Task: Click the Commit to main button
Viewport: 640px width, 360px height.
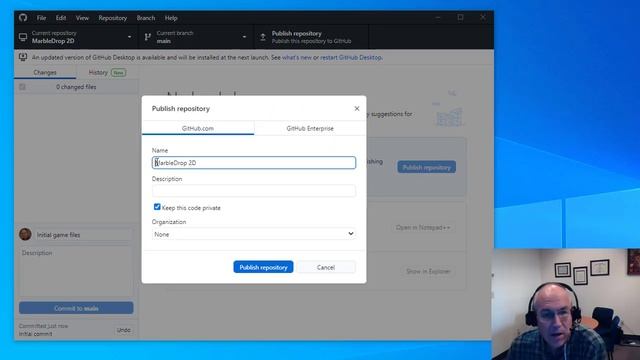Action: (x=76, y=308)
